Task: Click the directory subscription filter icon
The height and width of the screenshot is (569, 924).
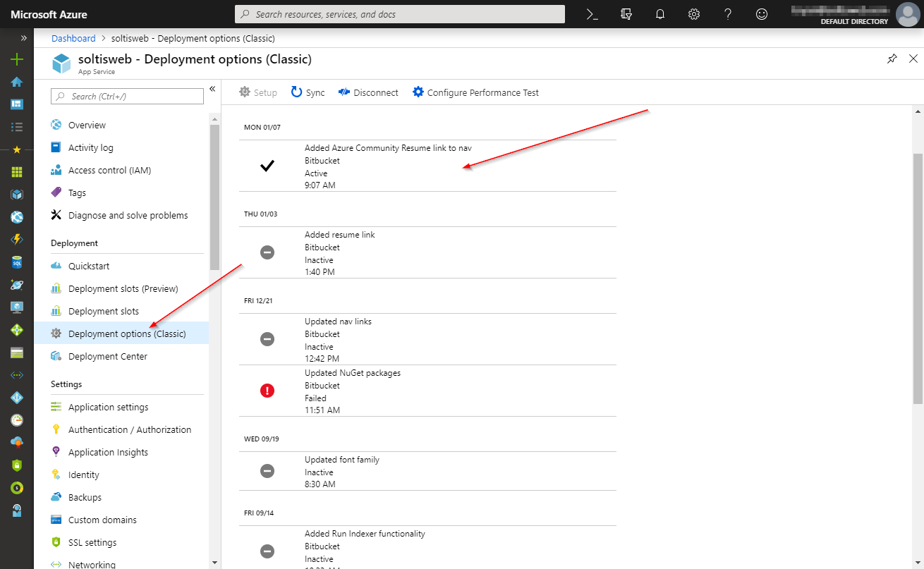Action: point(626,14)
